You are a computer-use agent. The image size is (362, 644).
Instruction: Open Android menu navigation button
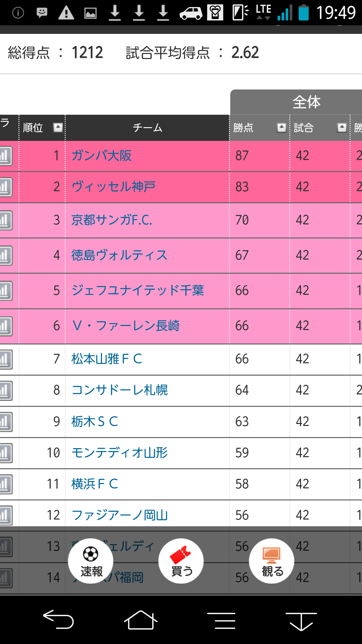coord(221,621)
